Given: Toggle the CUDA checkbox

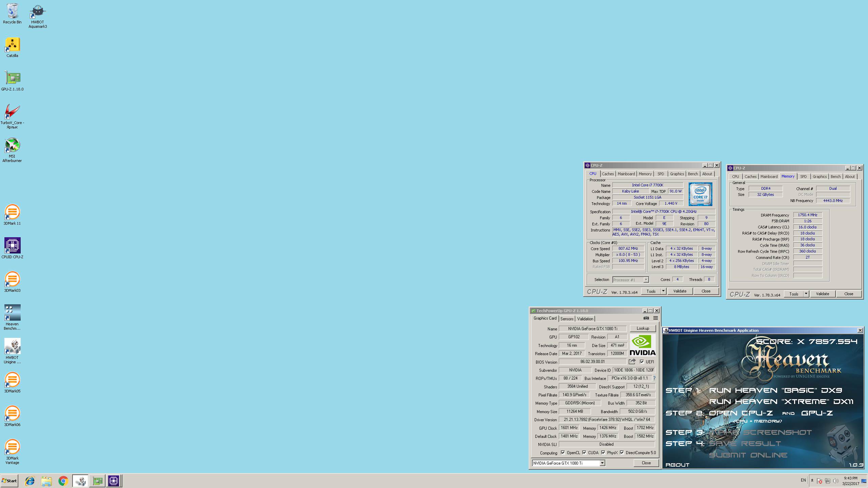Looking at the screenshot, I should 584,452.
